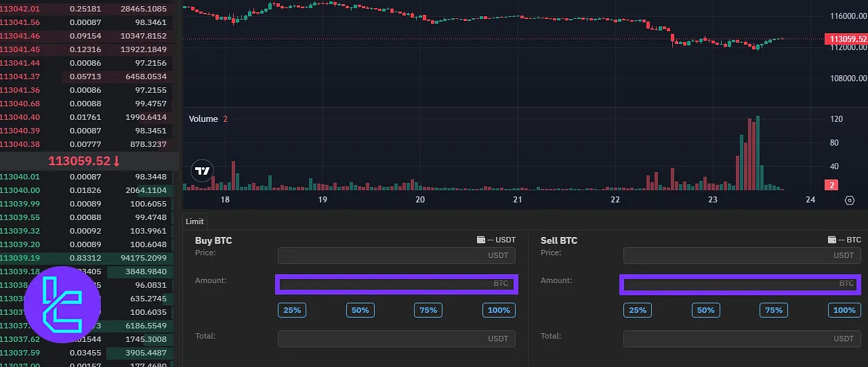Click the TradingView logo on the chart
868x367 pixels.
(x=202, y=171)
